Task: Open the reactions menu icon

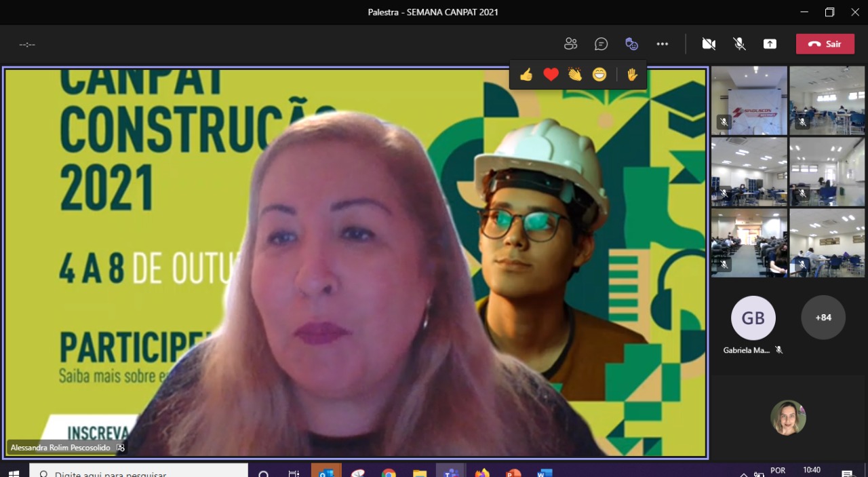Action: coord(631,44)
